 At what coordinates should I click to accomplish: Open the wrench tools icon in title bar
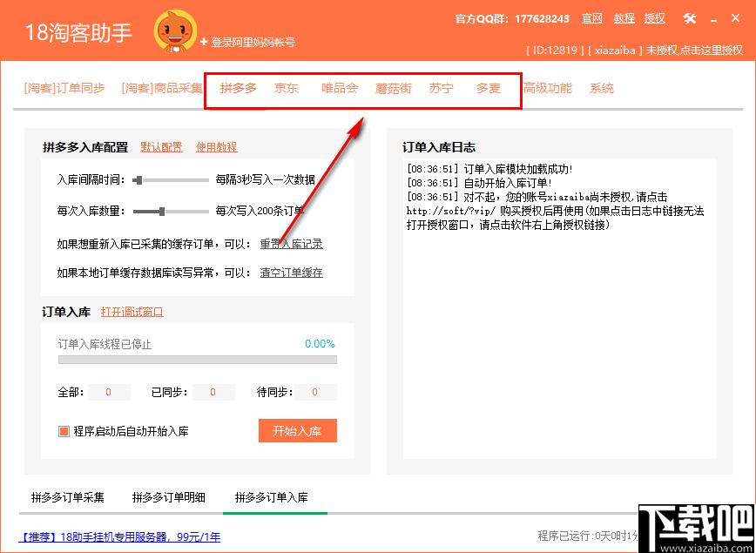[x=690, y=19]
